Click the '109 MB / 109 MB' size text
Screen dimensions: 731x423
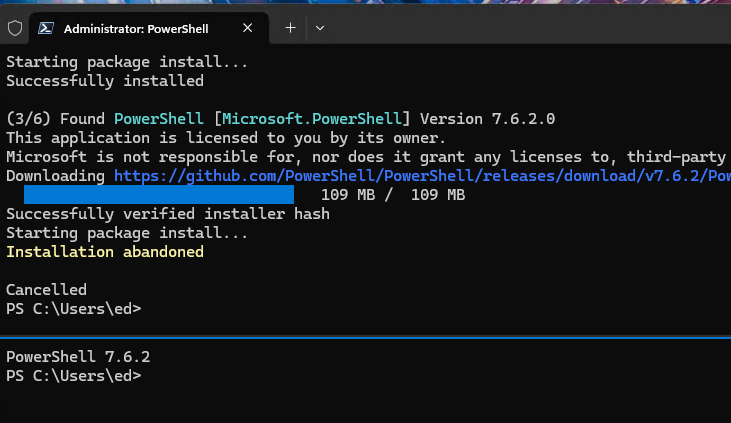[393, 194]
